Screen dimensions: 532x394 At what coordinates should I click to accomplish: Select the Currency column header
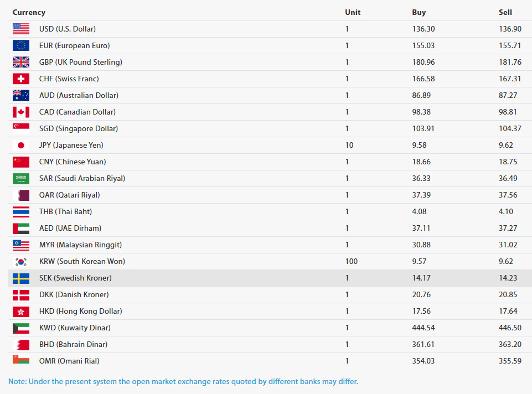[29, 12]
